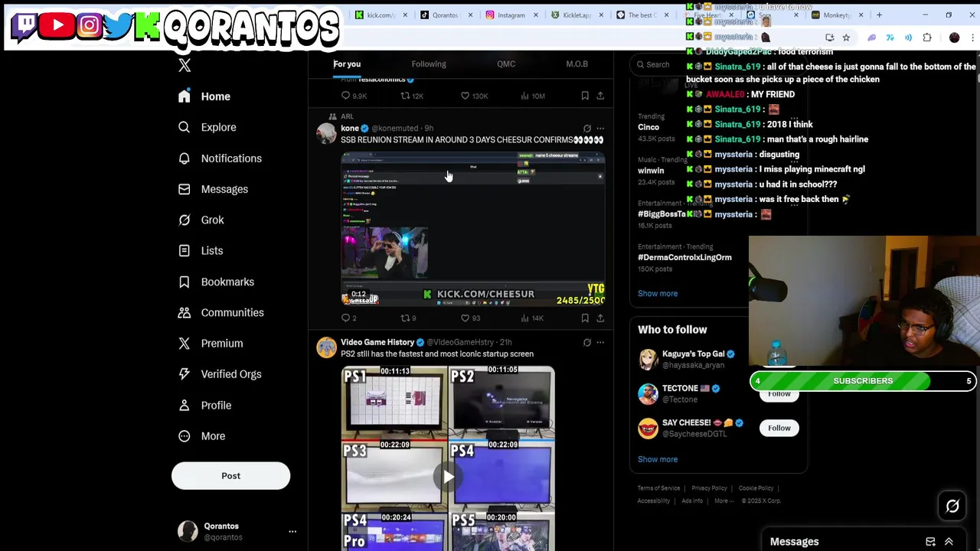This screenshot has height=551, width=980.
Task: Click the Lists icon
Action: click(x=184, y=251)
